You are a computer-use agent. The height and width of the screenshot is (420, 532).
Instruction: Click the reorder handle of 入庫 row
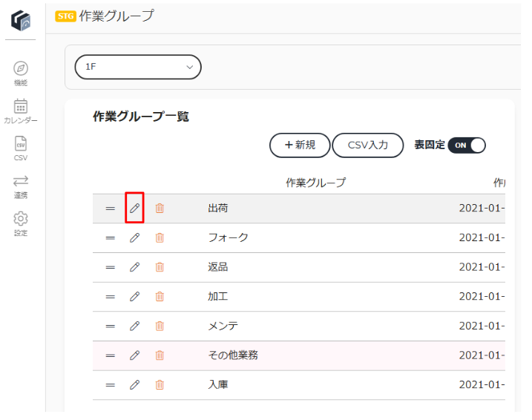coord(111,385)
